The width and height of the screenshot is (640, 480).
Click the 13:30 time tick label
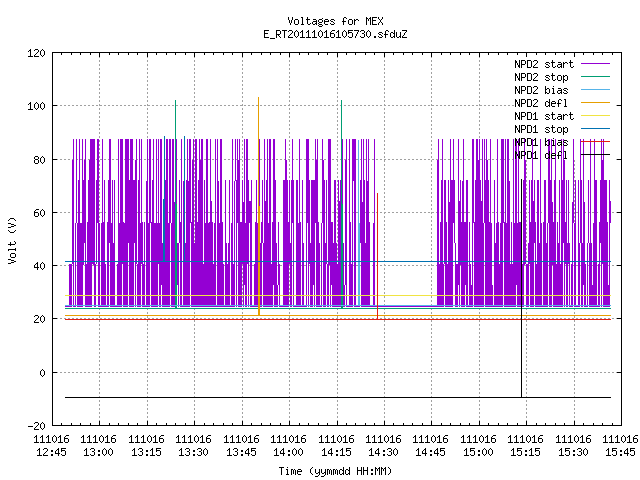(x=193, y=452)
